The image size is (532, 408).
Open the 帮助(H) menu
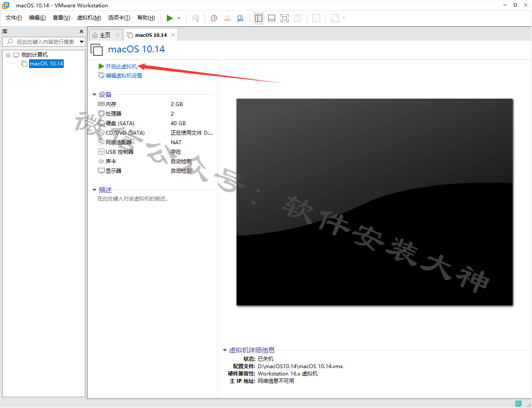(146, 18)
